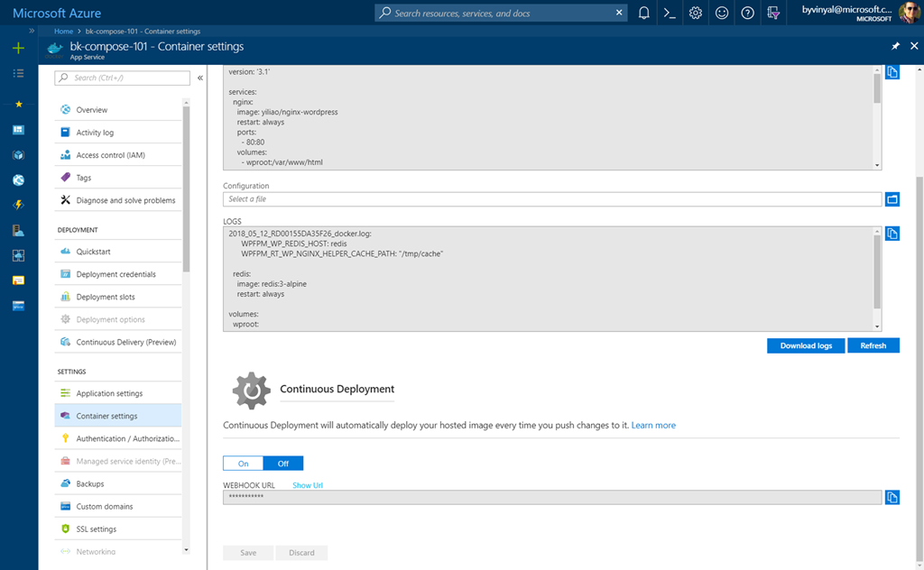Image resolution: width=924 pixels, height=570 pixels.
Task: Click the Learn more link
Action: point(653,425)
